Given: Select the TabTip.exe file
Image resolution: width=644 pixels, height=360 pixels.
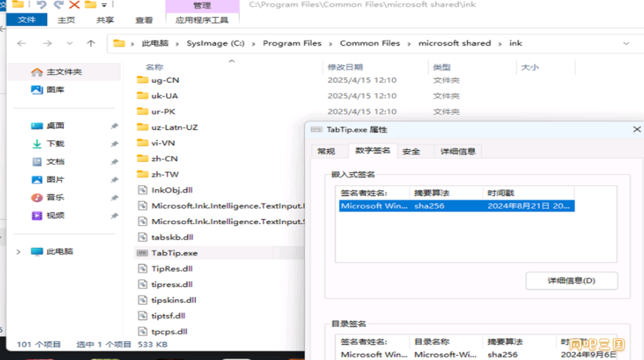Looking at the screenshot, I should pos(174,253).
